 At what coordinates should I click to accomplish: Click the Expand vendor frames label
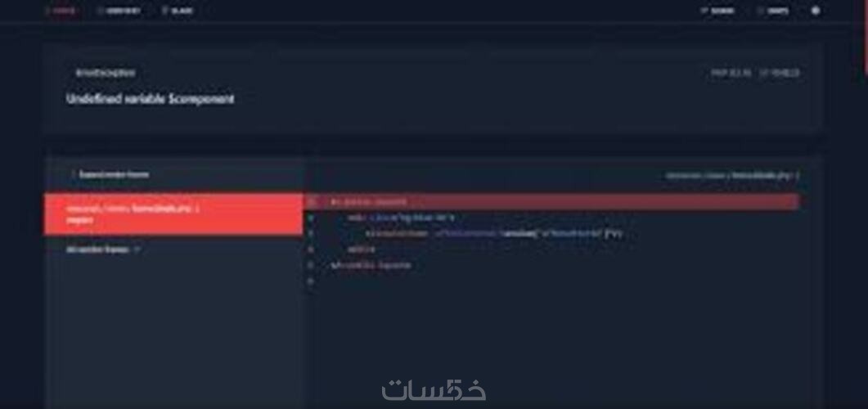pyautogui.click(x=114, y=174)
